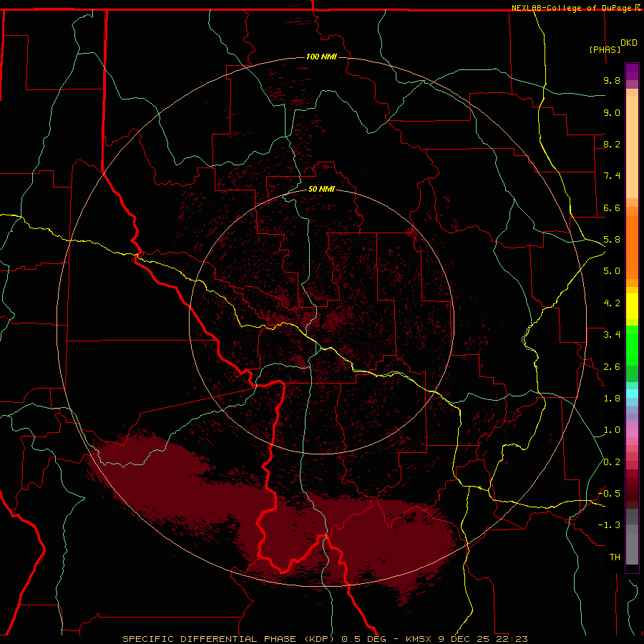Click the 2.6 scale value
The image size is (644, 644).
pos(612,367)
